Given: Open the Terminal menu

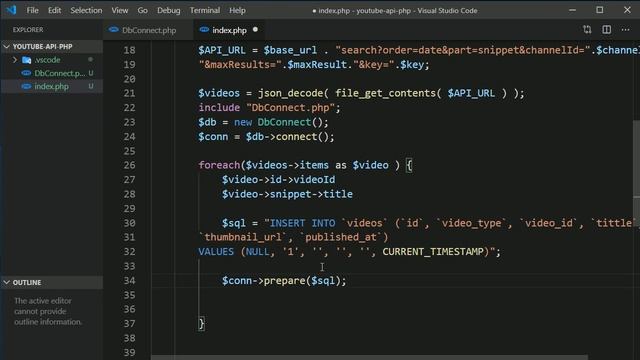Looking at the screenshot, I should click(x=204, y=10).
